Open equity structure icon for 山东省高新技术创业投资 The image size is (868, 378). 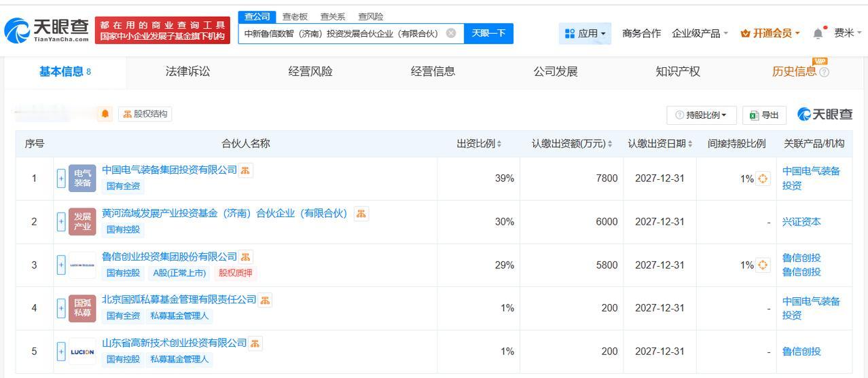pyautogui.click(x=255, y=343)
